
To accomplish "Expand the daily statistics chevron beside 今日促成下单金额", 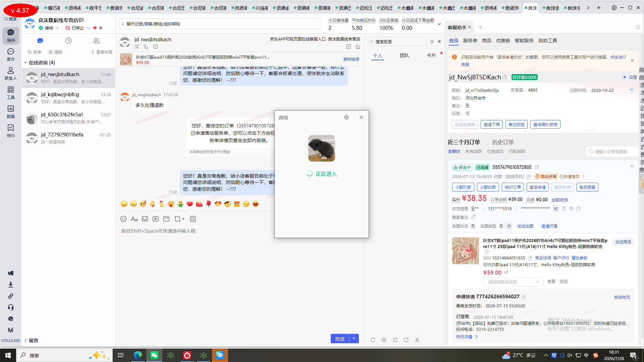I will (x=439, y=24).
